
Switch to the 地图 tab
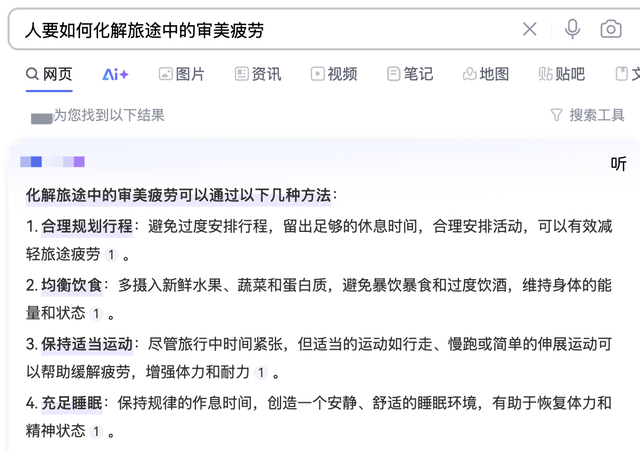[x=486, y=74]
